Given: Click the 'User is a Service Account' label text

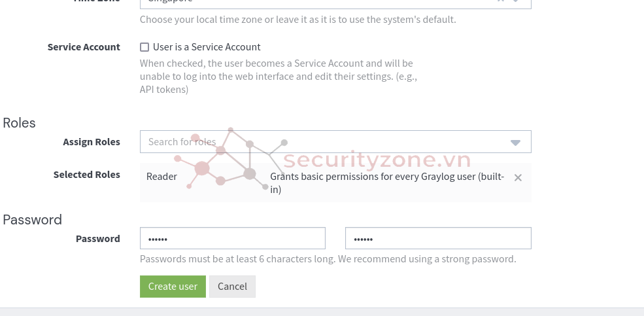Looking at the screenshot, I should 207,47.
